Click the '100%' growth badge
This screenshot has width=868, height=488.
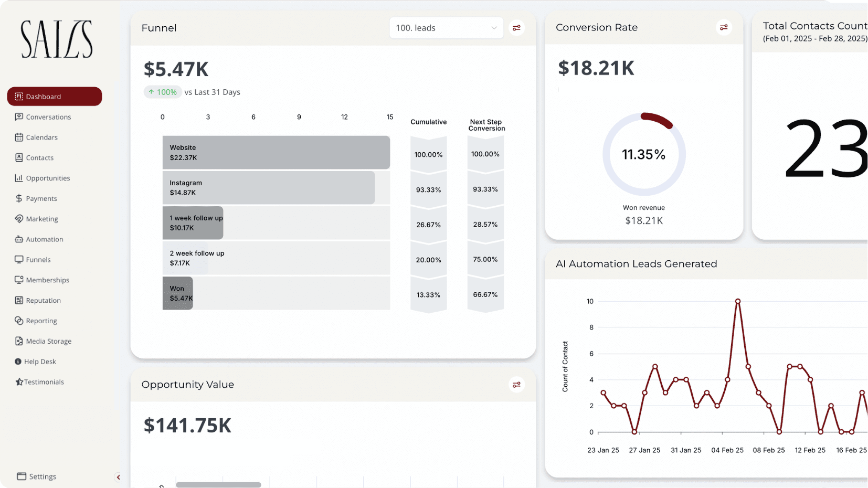tap(163, 92)
